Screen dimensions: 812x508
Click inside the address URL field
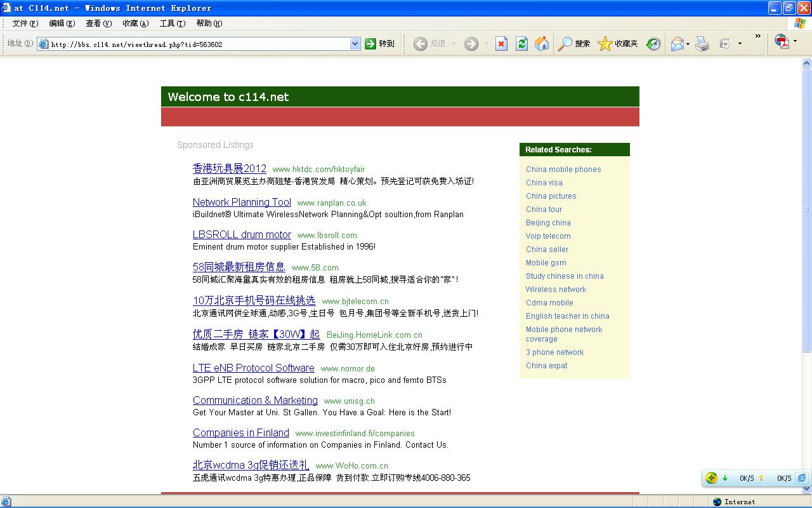(x=199, y=44)
